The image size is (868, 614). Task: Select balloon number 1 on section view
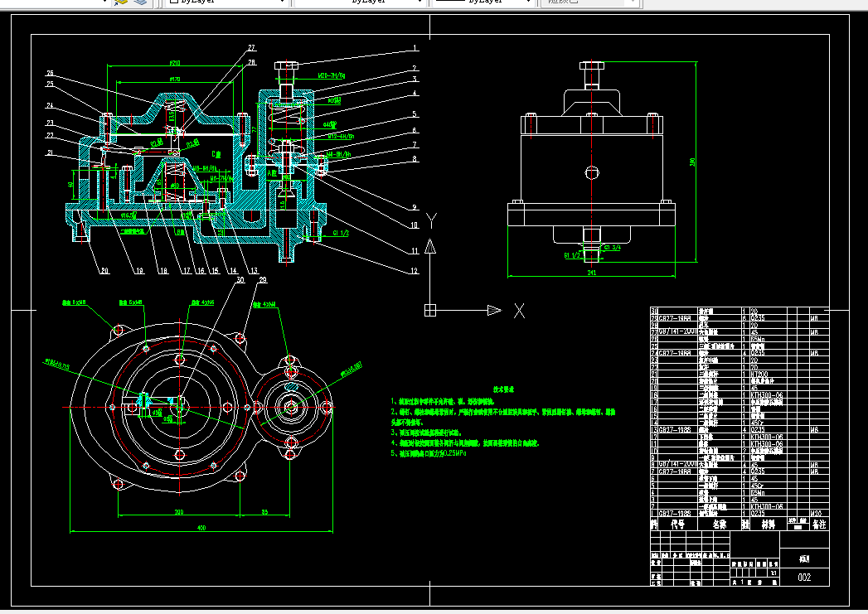click(415, 48)
